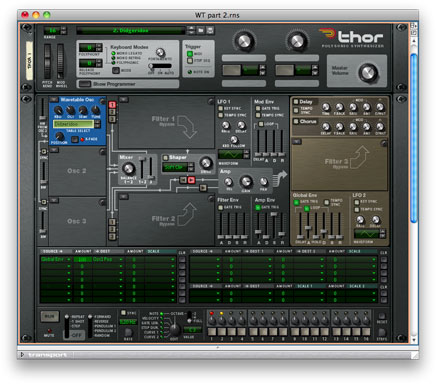
Task: Click the save patch disk icon
Action: [x=210, y=30]
